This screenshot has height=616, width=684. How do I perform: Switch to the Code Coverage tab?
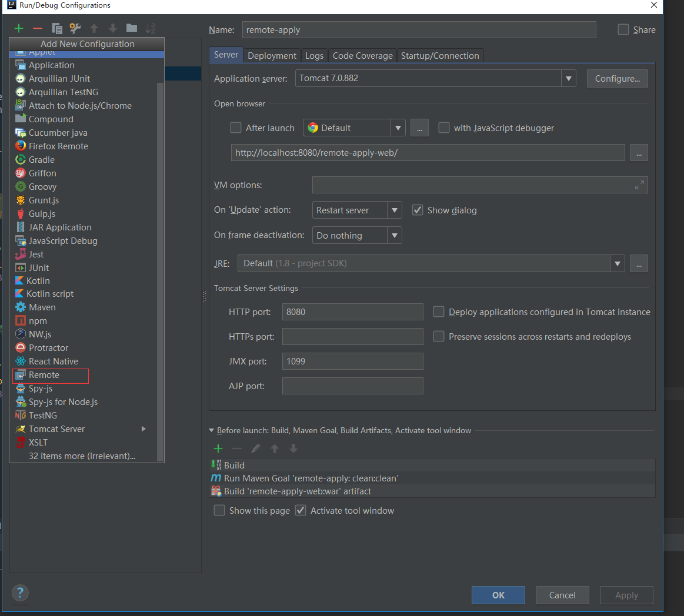pyautogui.click(x=362, y=56)
